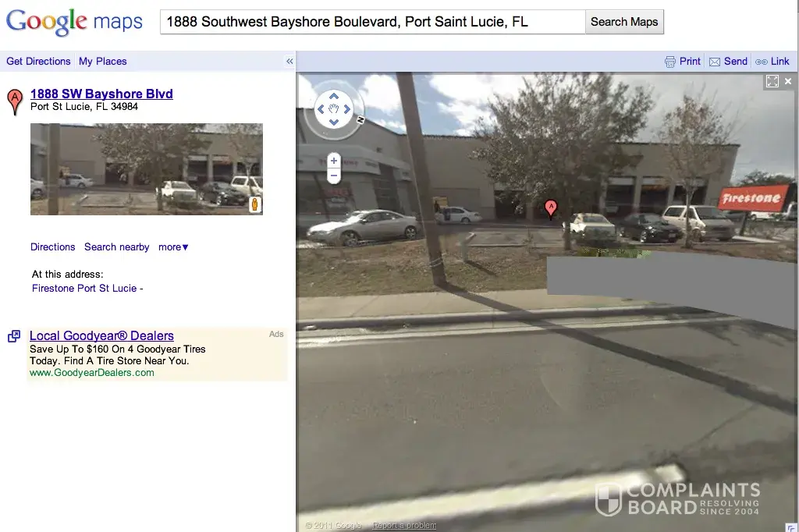Click Firestone Port St Lucie link
The height and width of the screenshot is (532, 799).
click(x=84, y=289)
